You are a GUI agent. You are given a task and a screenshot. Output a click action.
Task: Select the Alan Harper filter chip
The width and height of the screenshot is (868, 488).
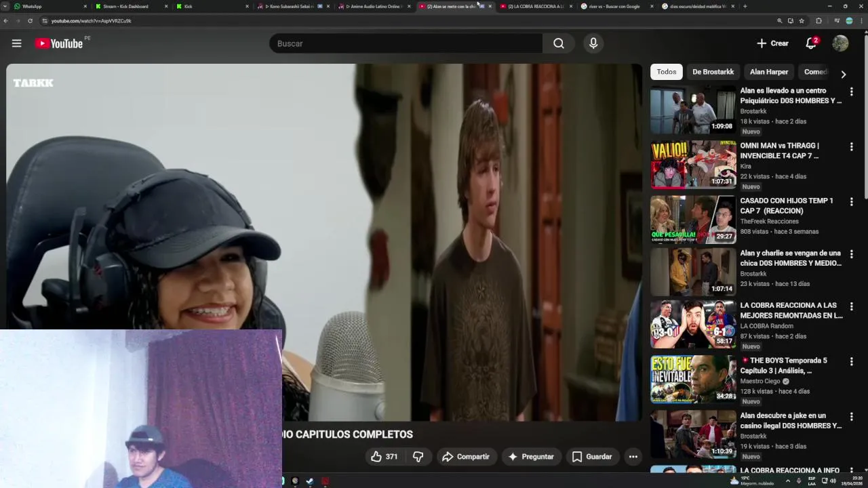click(769, 72)
